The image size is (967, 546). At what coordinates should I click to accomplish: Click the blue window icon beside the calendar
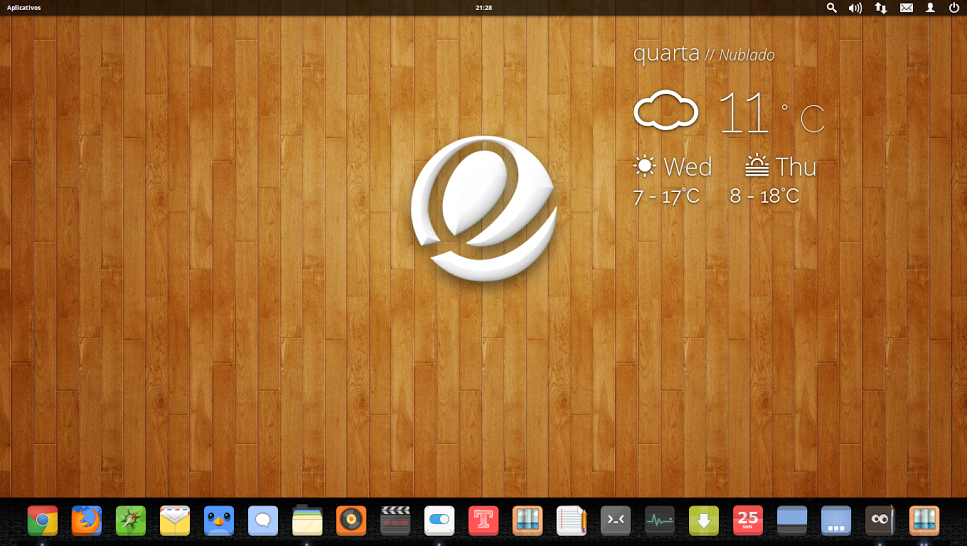tap(792, 520)
